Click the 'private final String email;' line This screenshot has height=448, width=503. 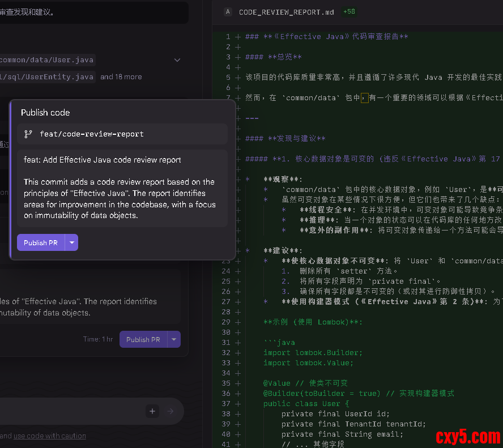[x=342, y=434]
